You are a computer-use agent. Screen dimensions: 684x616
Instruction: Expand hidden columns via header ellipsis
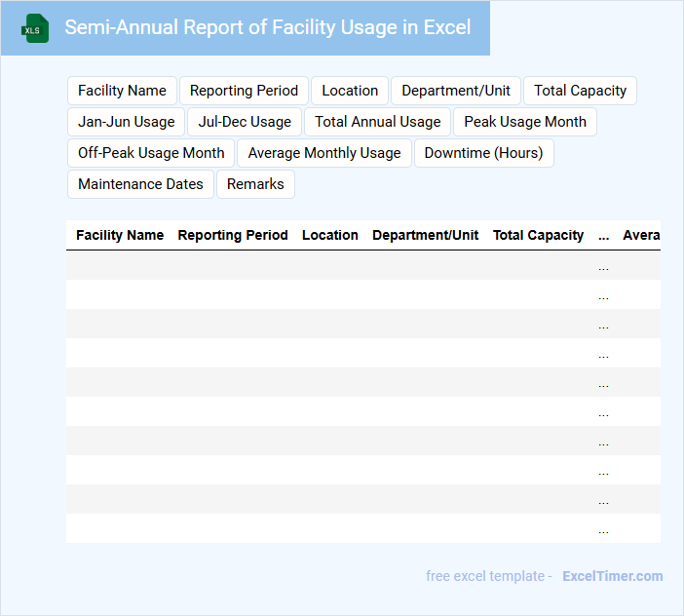coord(603,236)
